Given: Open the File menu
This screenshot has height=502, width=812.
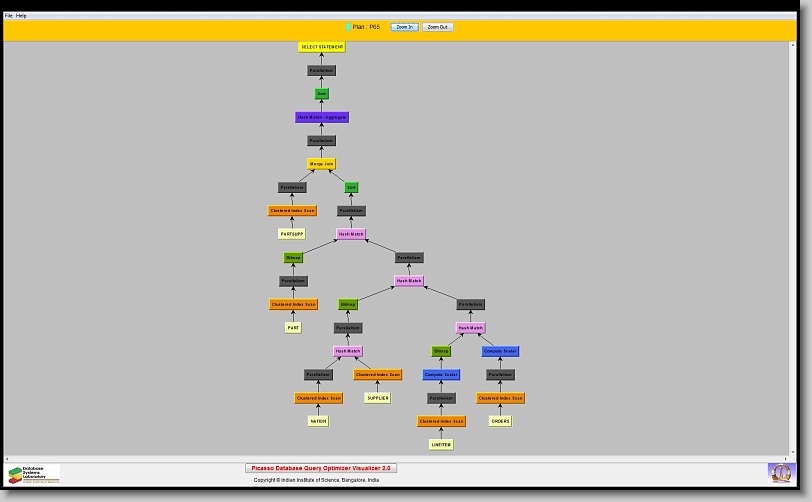Looking at the screenshot, I should 9,16.
